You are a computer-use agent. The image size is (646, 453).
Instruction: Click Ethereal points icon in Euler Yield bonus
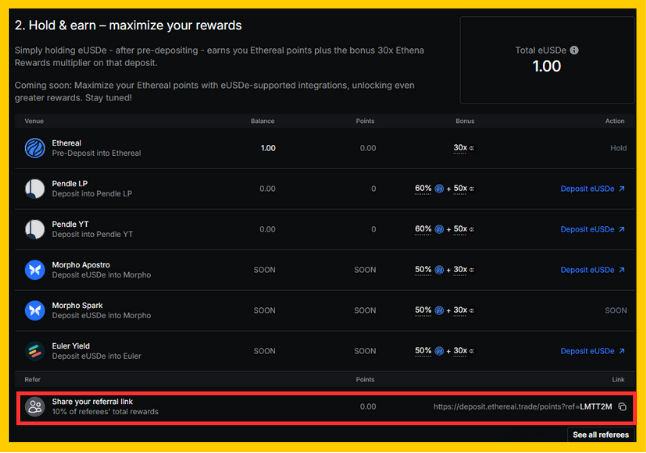(x=439, y=351)
